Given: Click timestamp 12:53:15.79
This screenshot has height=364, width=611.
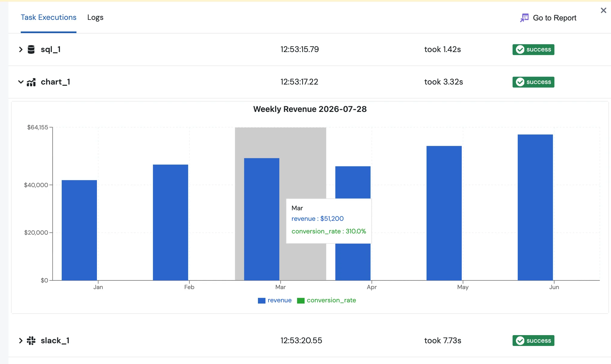Looking at the screenshot, I should coord(299,49).
